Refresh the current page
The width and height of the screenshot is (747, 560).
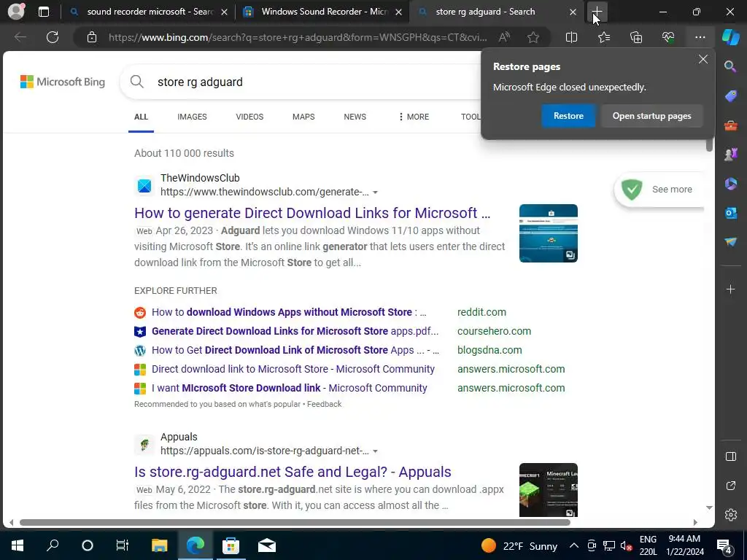[53, 37]
